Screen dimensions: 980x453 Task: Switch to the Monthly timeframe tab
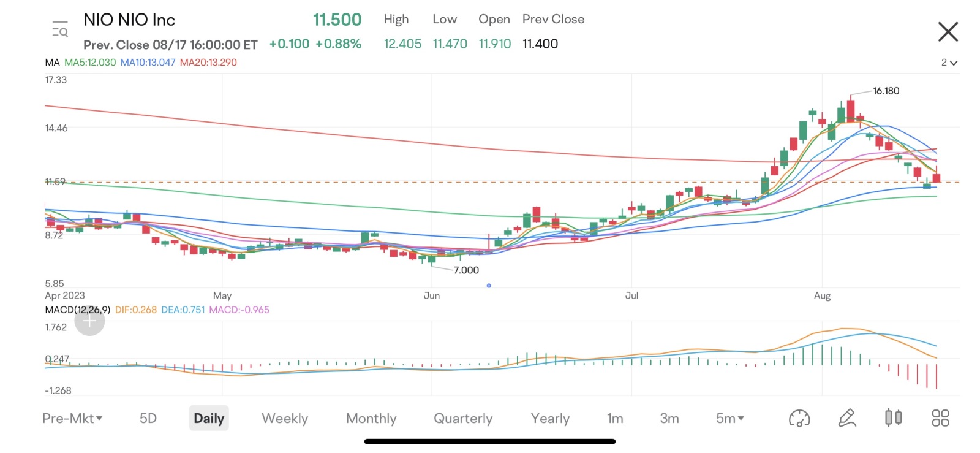371,418
